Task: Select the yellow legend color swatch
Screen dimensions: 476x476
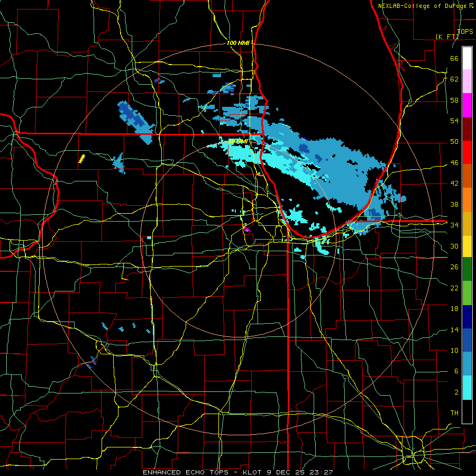Action: (x=467, y=246)
